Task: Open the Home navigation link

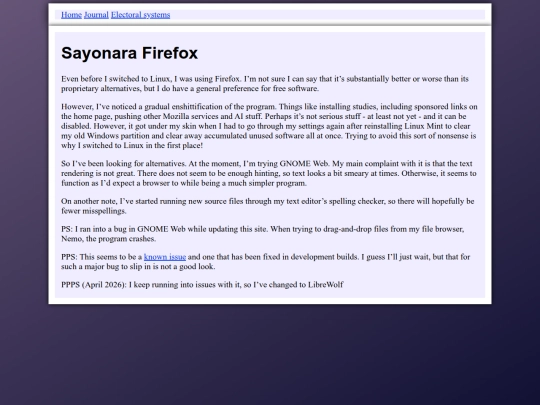Action: (71, 15)
